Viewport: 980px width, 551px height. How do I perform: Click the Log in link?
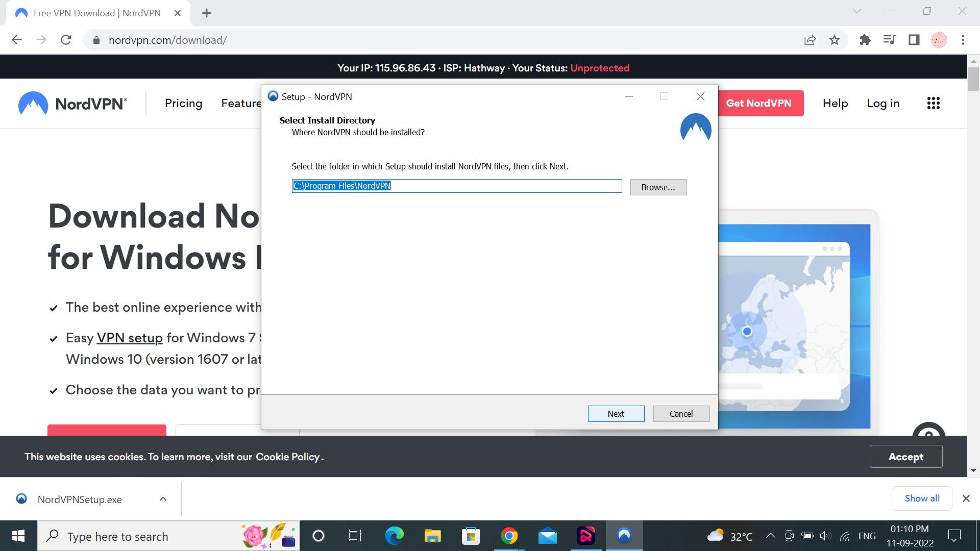coord(883,104)
